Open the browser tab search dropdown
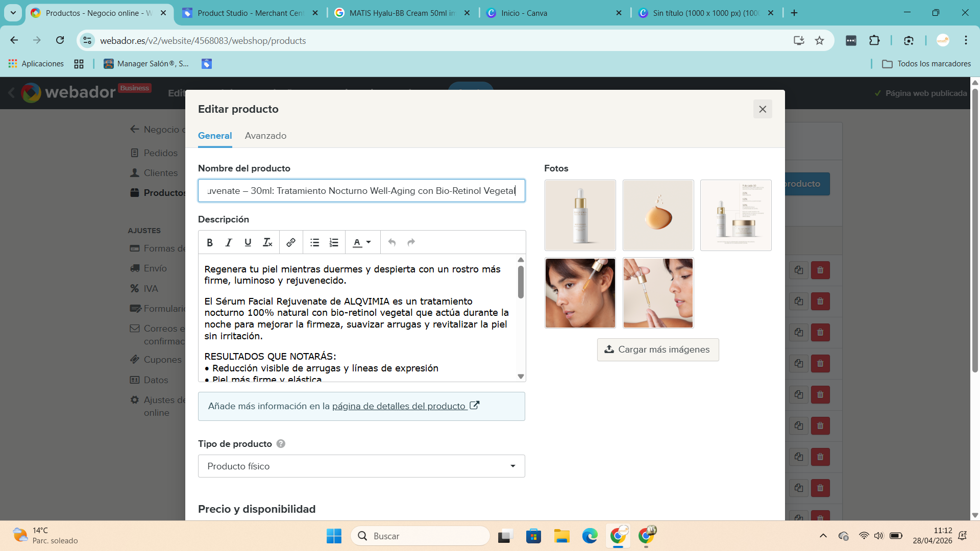This screenshot has height=551, width=980. (x=13, y=13)
